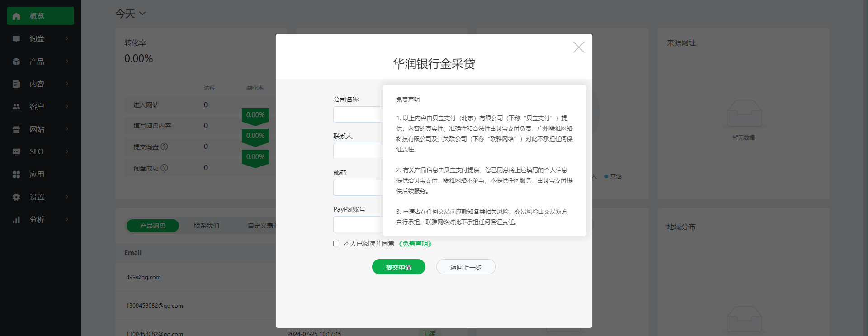The image size is (868, 336).
Task: Click the Email column header
Action: [x=133, y=253]
